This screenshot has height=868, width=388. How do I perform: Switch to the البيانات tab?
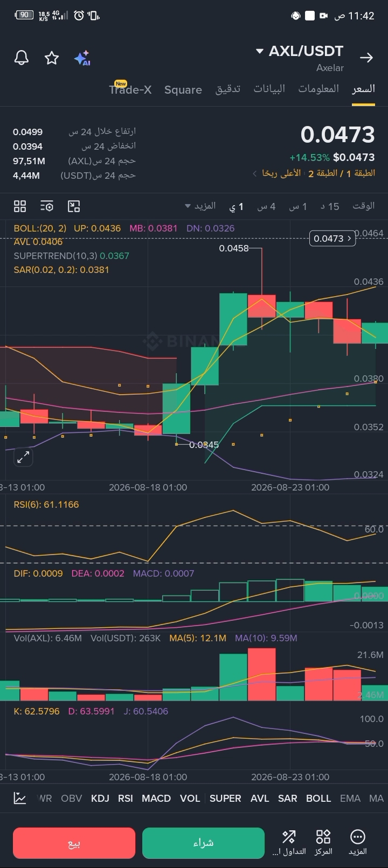tap(269, 89)
